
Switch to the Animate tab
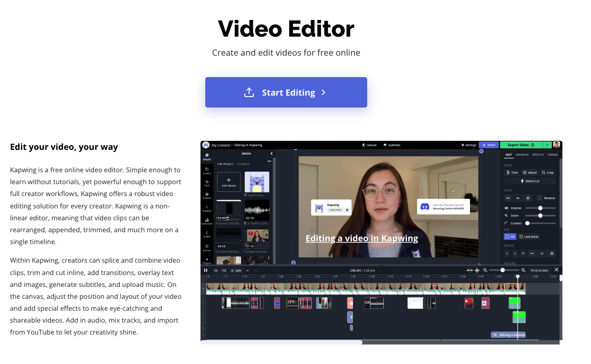(x=522, y=155)
